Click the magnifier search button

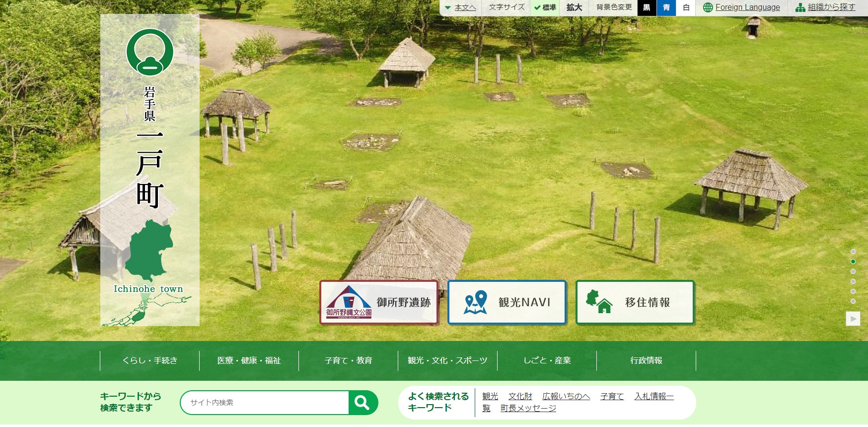click(363, 403)
